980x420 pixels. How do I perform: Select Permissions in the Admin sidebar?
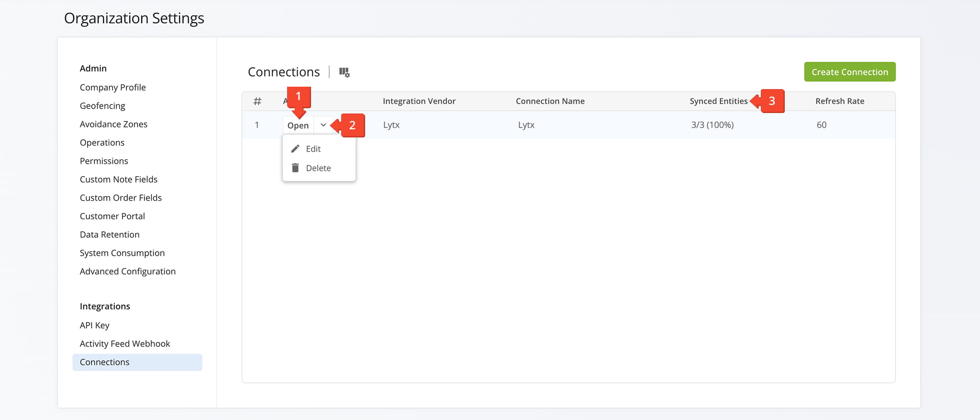pos(104,161)
